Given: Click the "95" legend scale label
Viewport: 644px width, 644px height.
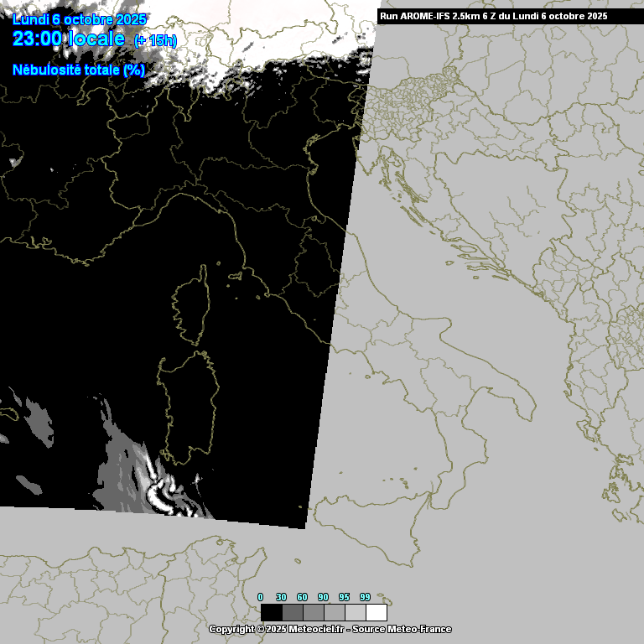Looking at the screenshot, I should coord(344,597).
